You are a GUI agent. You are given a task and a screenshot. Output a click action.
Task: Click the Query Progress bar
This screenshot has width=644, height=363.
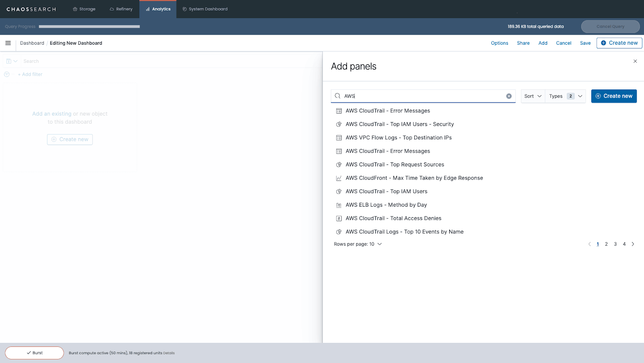coord(89,27)
